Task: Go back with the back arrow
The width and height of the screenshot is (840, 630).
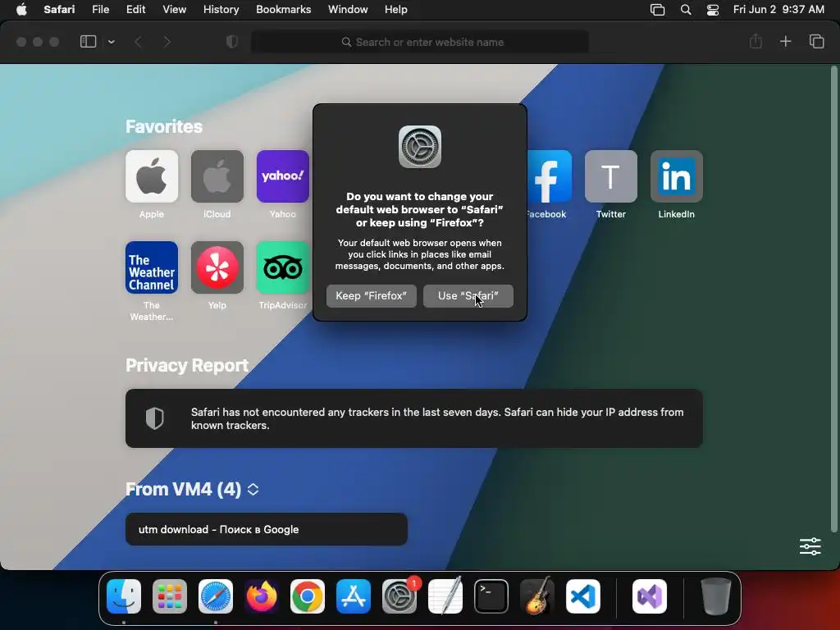Action: pyautogui.click(x=138, y=42)
